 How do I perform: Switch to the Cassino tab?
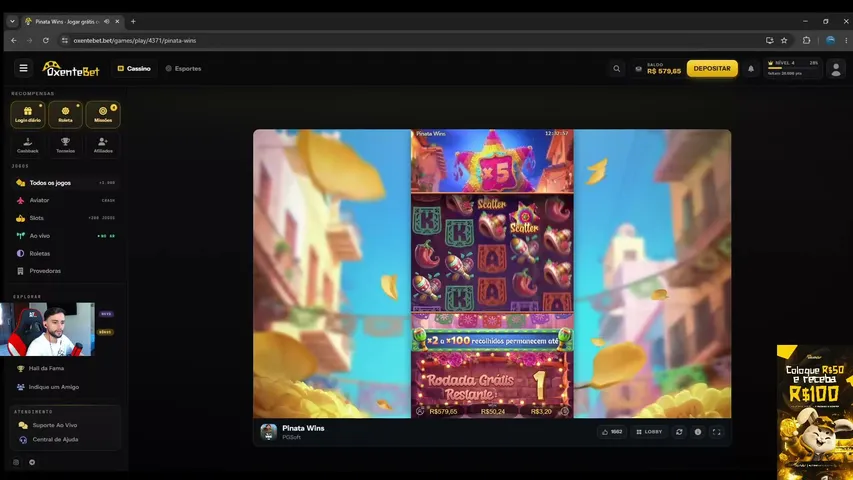point(134,69)
